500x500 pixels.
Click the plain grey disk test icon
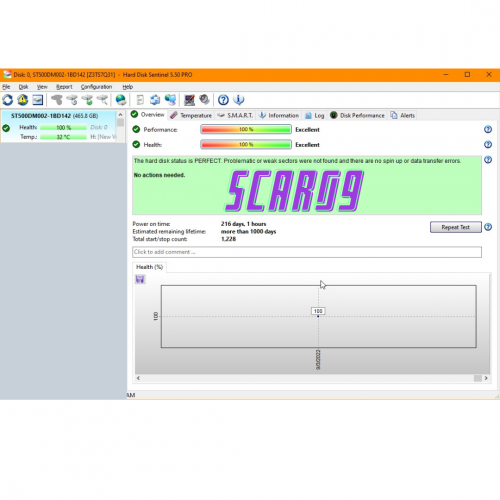point(57,100)
